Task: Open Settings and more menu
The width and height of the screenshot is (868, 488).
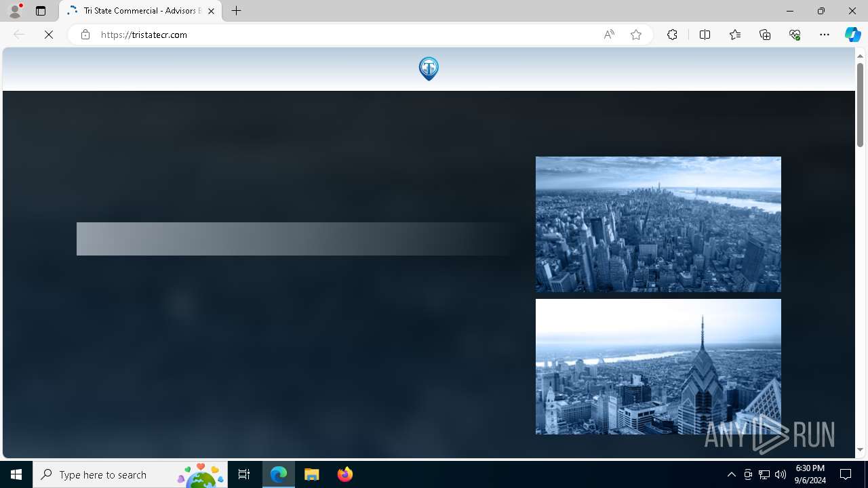Action: pos(825,35)
